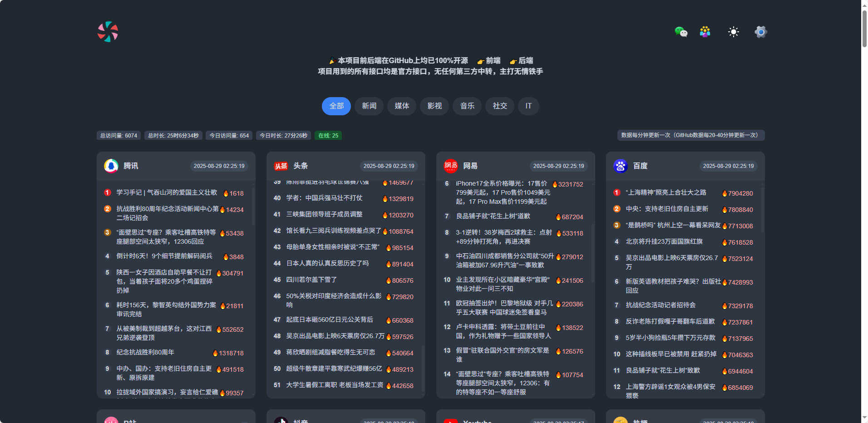Open settings via the gear icon
Image resolution: width=868 pixels, height=423 pixels.
click(x=760, y=32)
